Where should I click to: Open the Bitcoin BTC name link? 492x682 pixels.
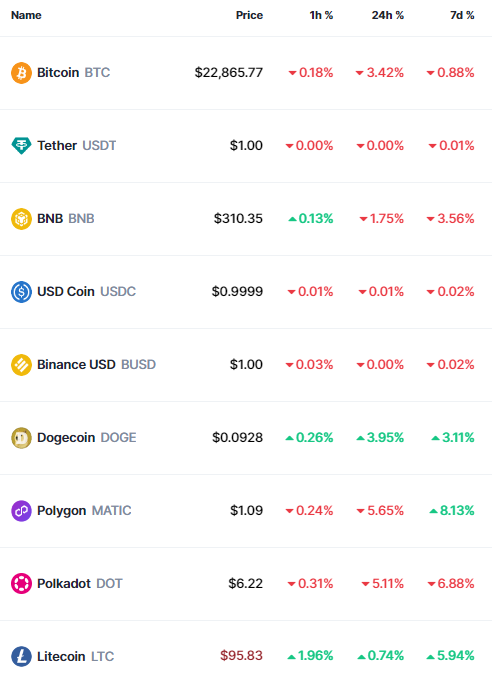[74, 73]
